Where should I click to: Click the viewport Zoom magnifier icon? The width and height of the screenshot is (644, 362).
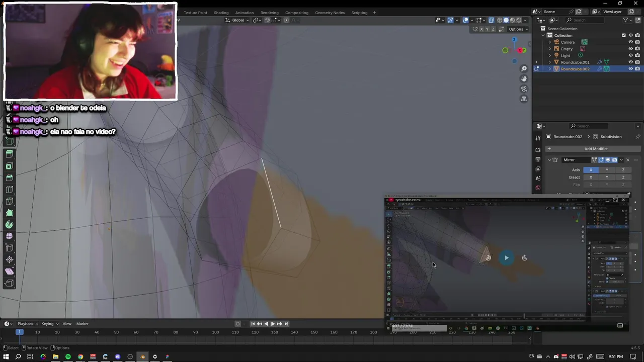(524, 69)
